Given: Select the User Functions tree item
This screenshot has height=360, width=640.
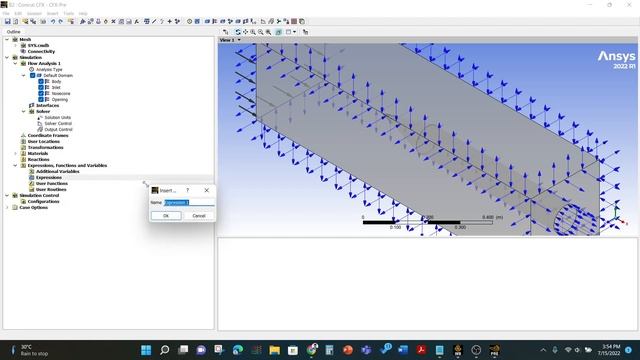Looking at the screenshot, I should (x=52, y=184).
